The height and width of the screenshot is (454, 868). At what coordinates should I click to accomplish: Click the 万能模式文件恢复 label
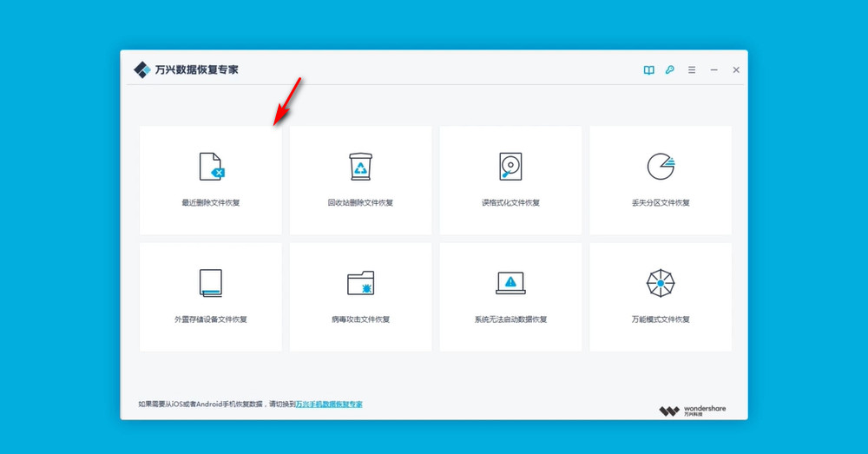pyautogui.click(x=661, y=319)
